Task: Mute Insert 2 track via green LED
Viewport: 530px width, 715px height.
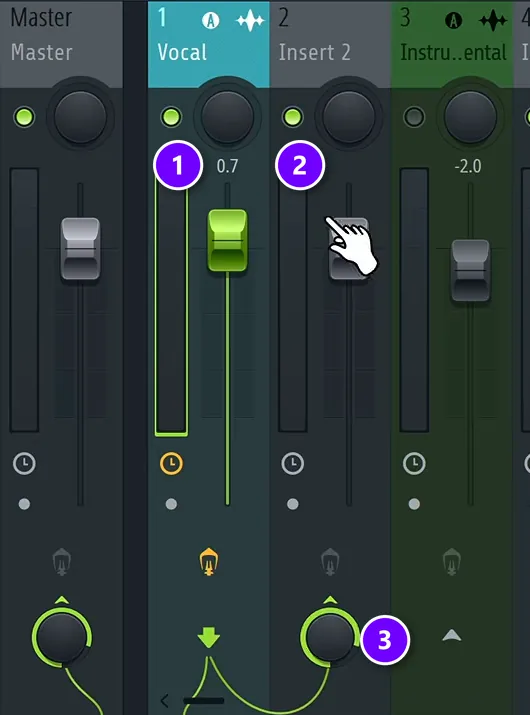Action: click(293, 117)
